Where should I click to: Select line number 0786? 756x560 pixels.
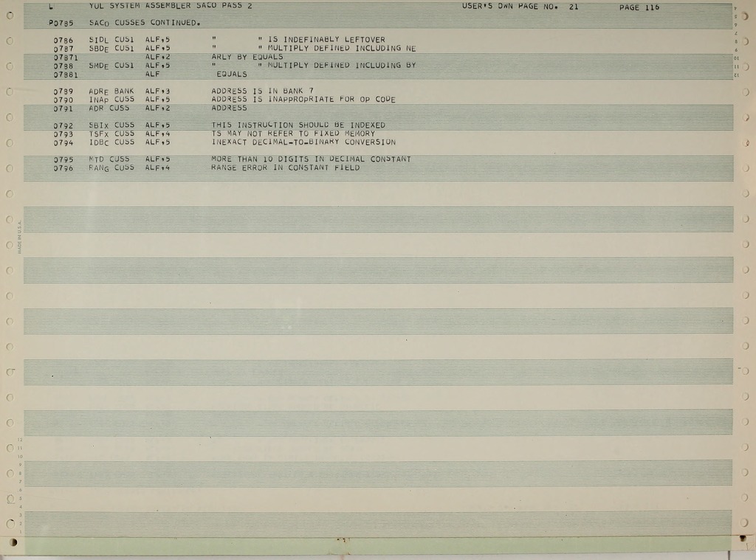(x=63, y=41)
